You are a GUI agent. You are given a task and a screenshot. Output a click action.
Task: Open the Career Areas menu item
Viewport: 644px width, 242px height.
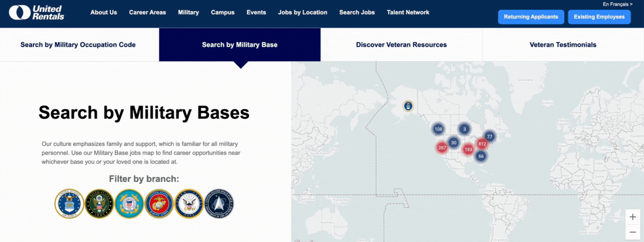pos(148,12)
